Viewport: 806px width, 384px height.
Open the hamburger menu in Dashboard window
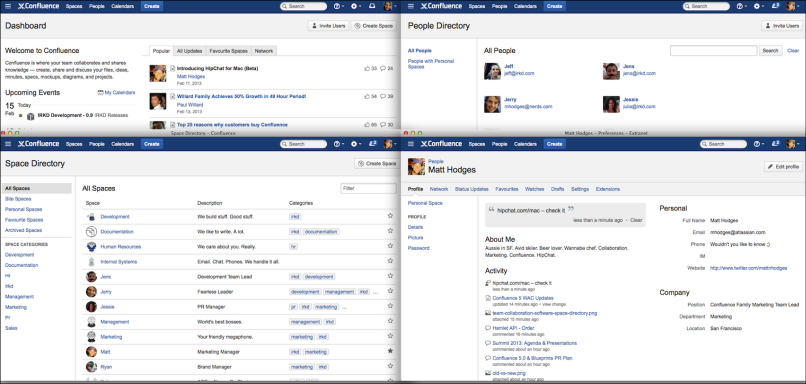8,6
